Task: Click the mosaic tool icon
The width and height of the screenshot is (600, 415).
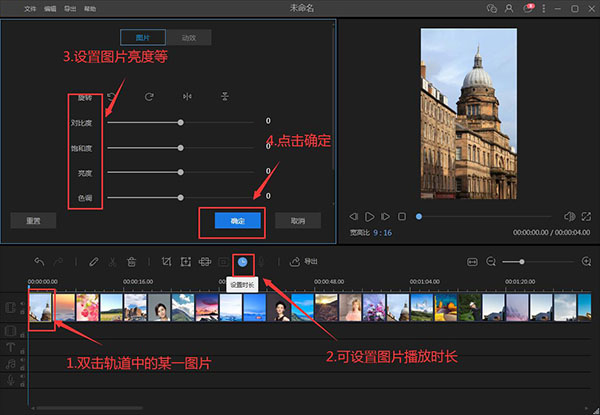Action: point(205,262)
